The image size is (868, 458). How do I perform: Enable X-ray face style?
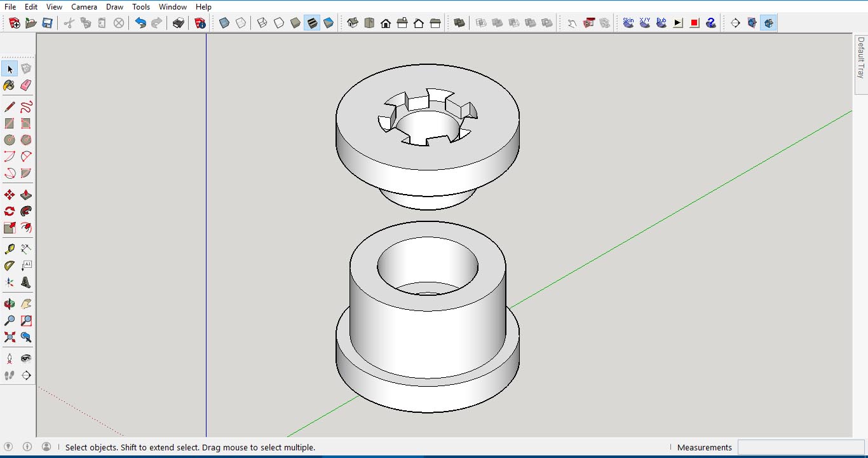(224, 22)
